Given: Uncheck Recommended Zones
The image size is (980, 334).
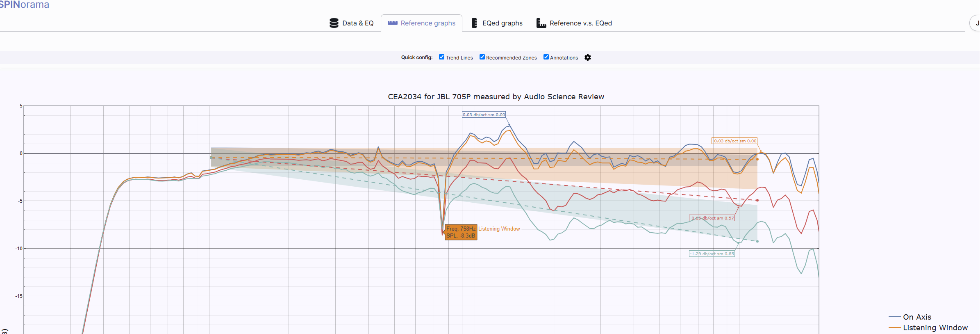Looking at the screenshot, I should 482,57.
